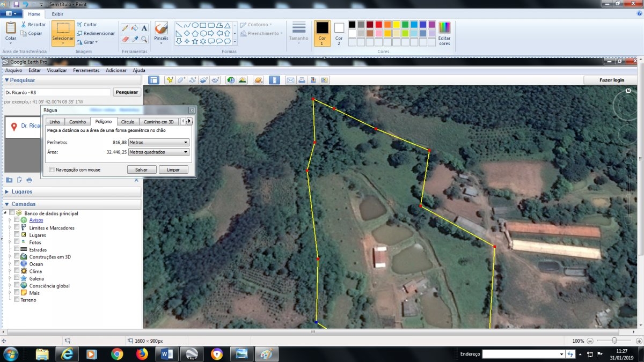Click the ruler tool icon

(x=274, y=80)
